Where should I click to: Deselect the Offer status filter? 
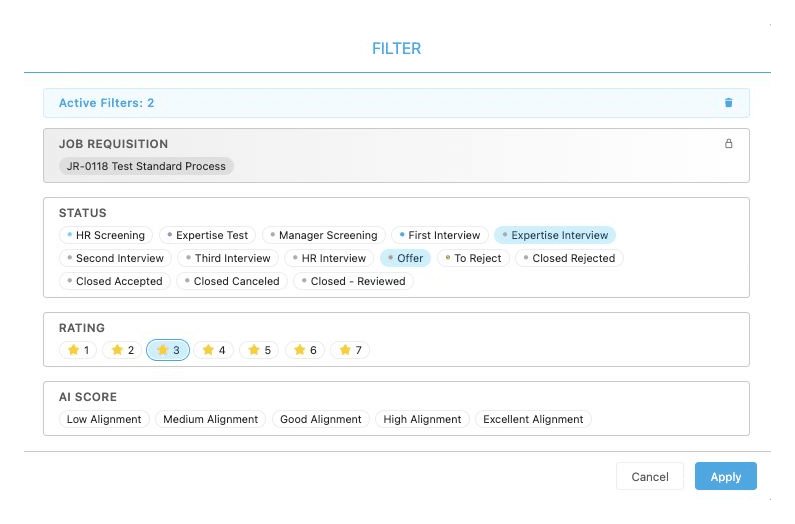tap(405, 258)
